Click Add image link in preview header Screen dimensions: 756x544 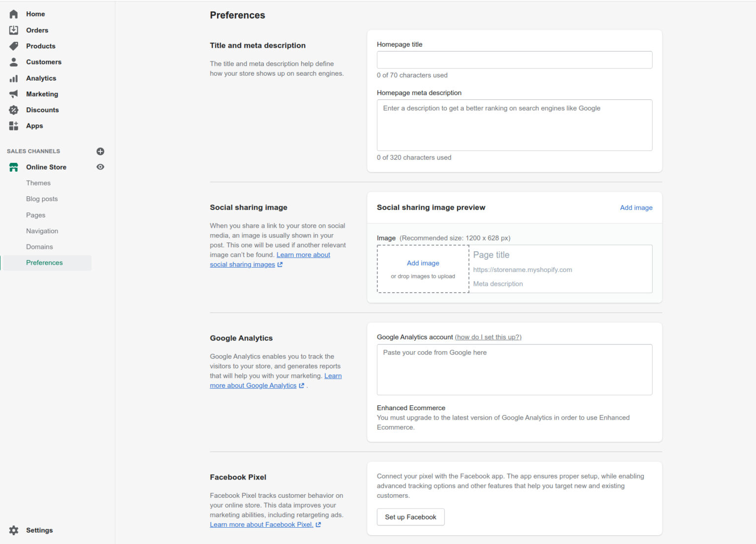[x=636, y=208]
